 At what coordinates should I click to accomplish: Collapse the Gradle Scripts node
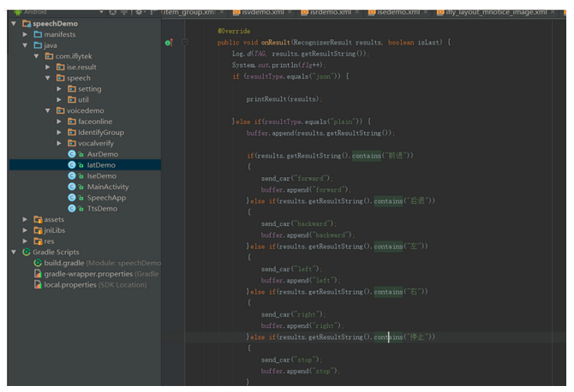coord(15,252)
